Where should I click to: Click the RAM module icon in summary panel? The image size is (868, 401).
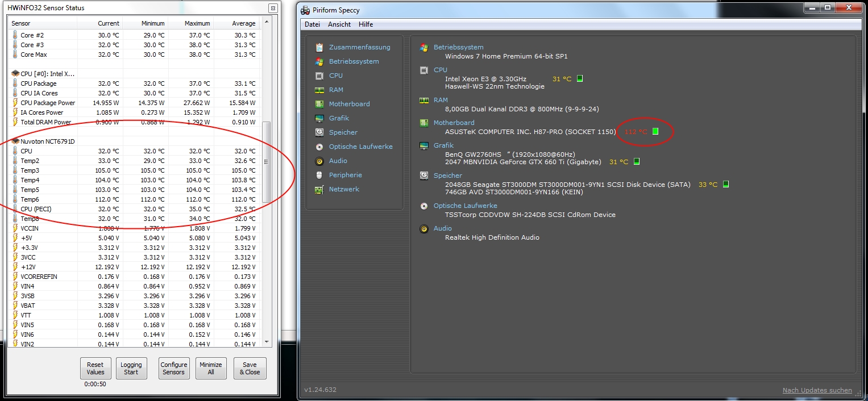423,100
